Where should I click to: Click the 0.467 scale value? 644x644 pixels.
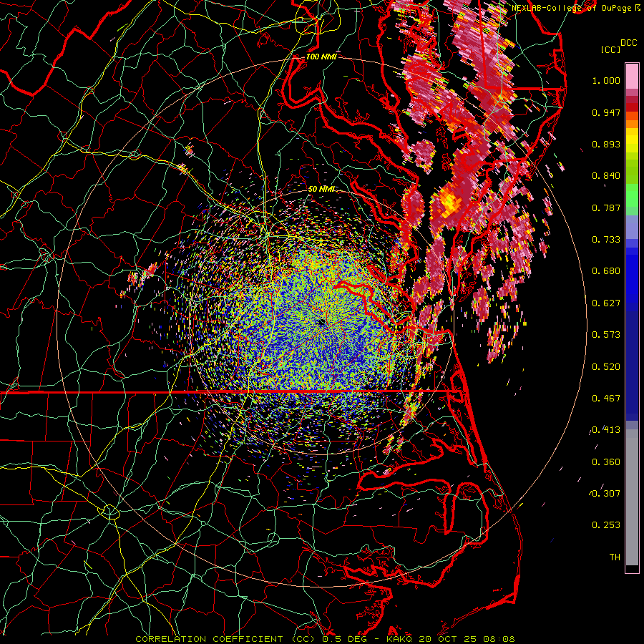[x=606, y=399]
